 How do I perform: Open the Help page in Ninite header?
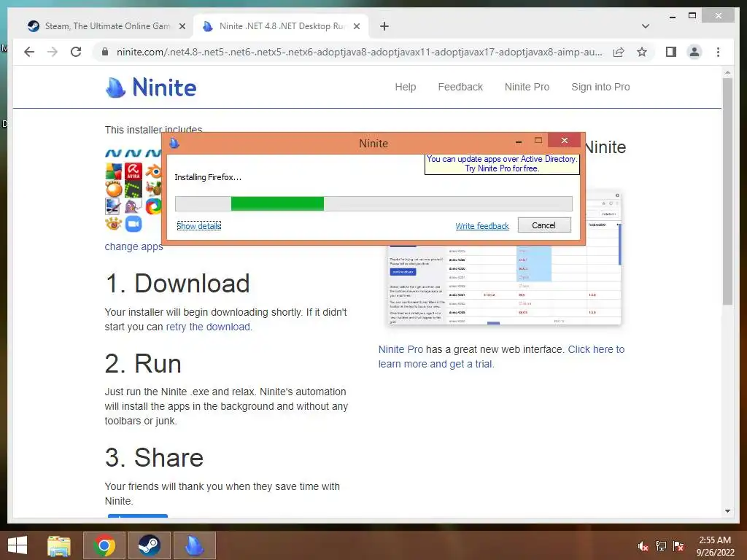[x=406, y=87]
